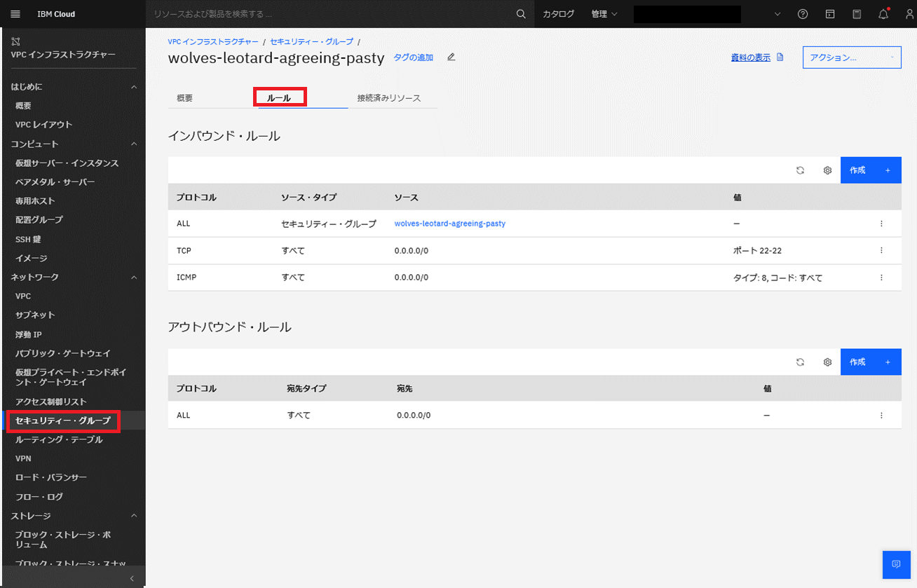Go to VPC インフラストラクチャー breadcrumb
The width and height of the screenshot is (917, 588).
point(213,42)
